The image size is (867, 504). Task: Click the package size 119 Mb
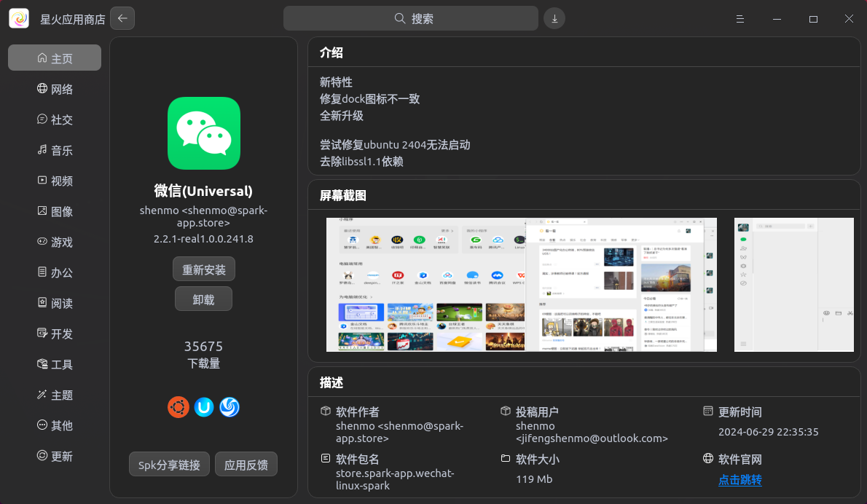[534, 479]
